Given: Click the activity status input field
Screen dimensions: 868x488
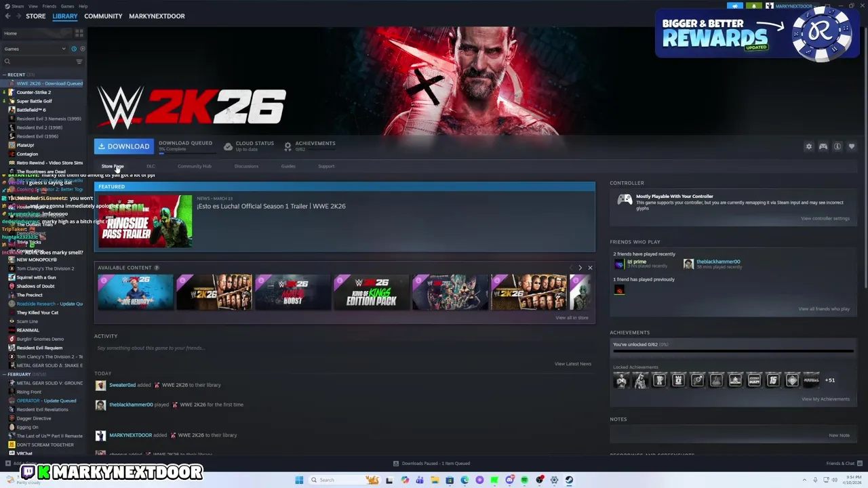Looking at the screenshot, I should (x=344, y=348).
